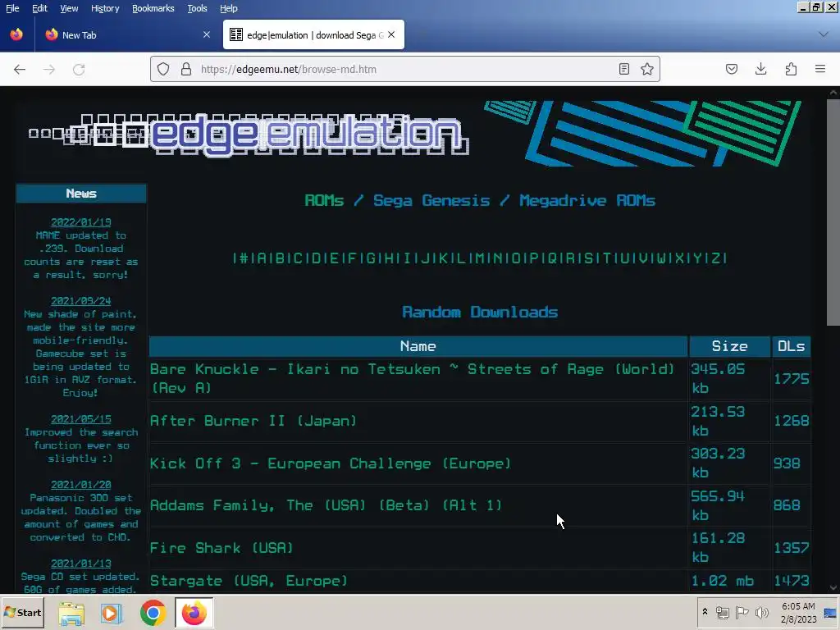Bookmark this page with the star
The image size is (840, 630).
[x=647, y=69]
